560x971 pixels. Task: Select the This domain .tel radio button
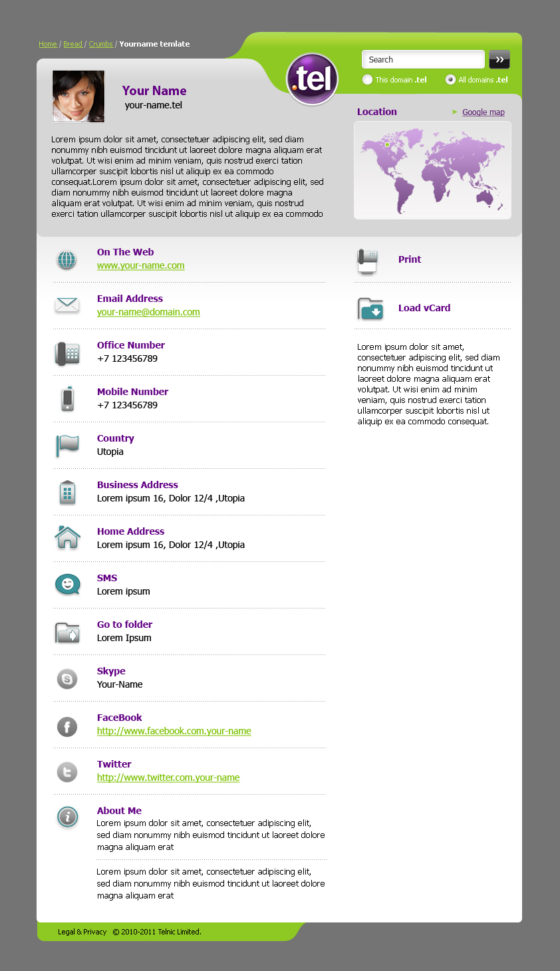pyautogui.click(x=367, y=80)
